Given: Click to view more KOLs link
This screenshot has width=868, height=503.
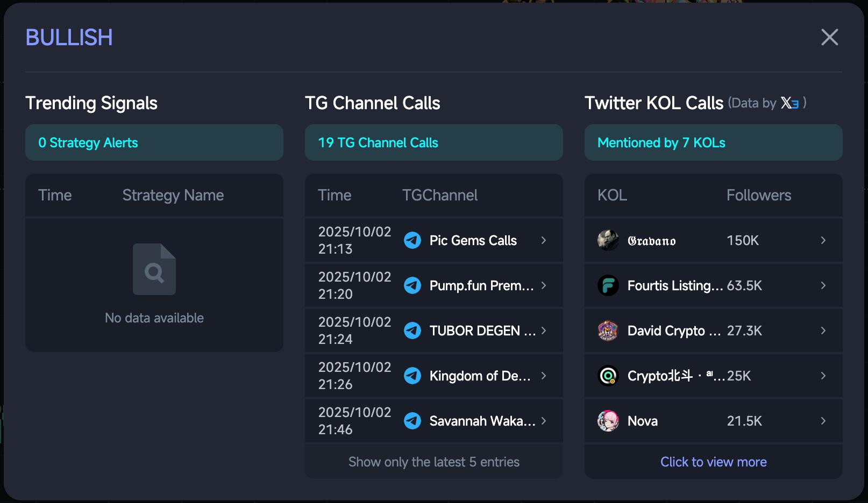Looking at the screenshot, I should click(713, 462).
